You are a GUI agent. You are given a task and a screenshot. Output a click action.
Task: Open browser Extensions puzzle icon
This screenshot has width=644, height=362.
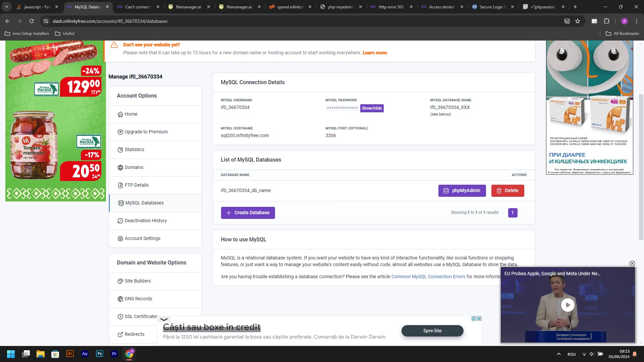pos(606,21)
